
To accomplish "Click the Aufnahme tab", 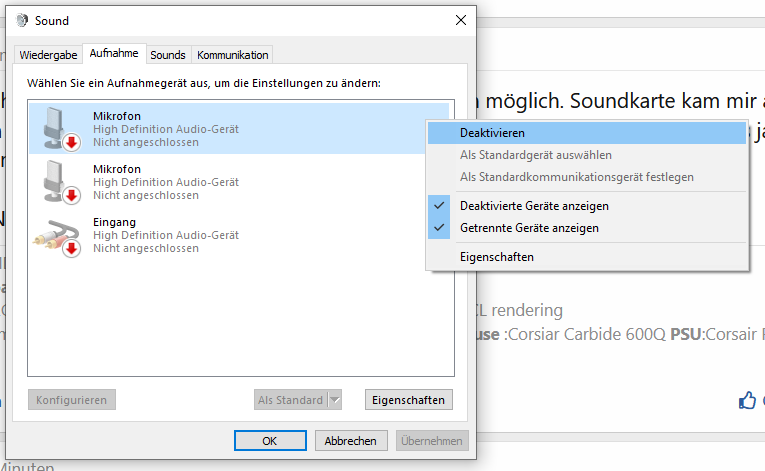I will click(113, 54).
